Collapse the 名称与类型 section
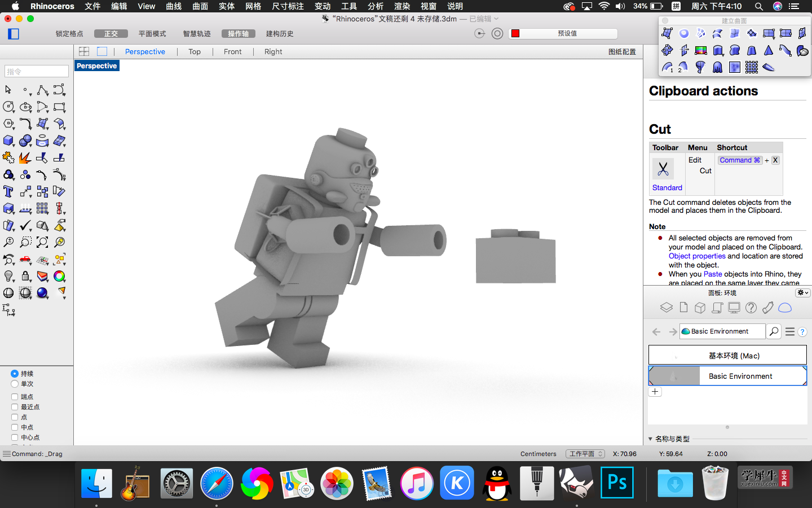This screenshot has width=812, height=508. tap(650, 439)
